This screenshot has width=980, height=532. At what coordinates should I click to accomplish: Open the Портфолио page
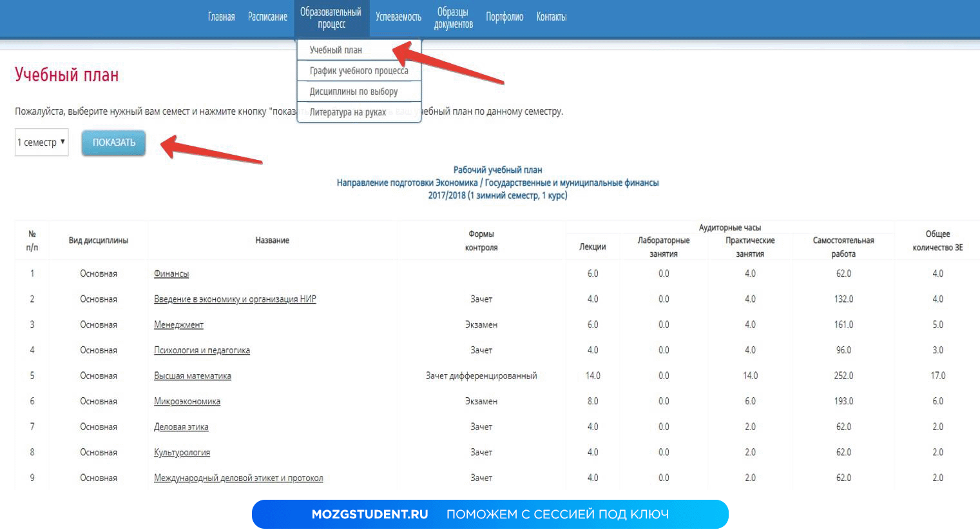pyautogui.click(x=504, y=17)
